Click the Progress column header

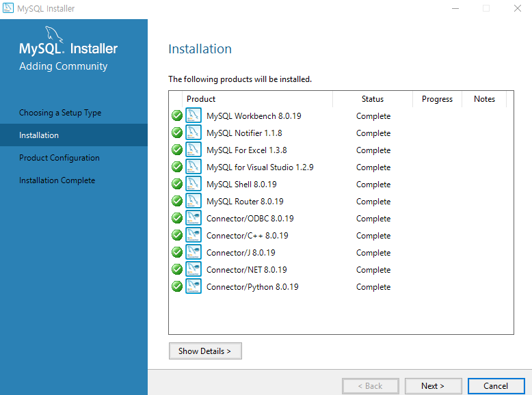click(437, 99)
